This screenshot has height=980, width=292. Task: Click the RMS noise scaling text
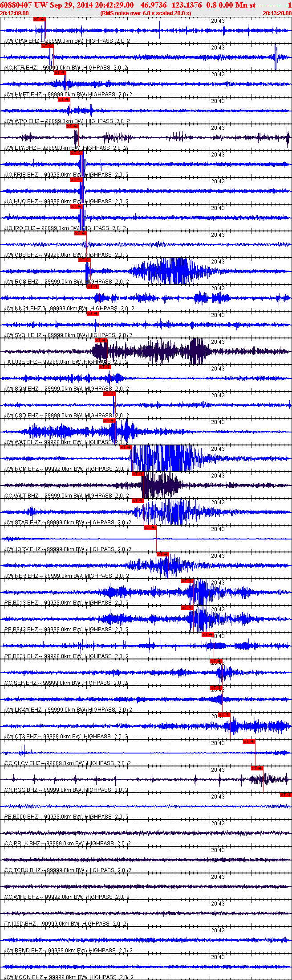click(146, 13)
